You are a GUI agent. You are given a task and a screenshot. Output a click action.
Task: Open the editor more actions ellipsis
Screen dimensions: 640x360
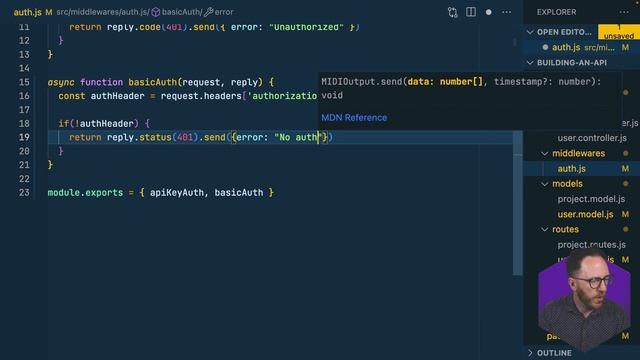[507, 12]
